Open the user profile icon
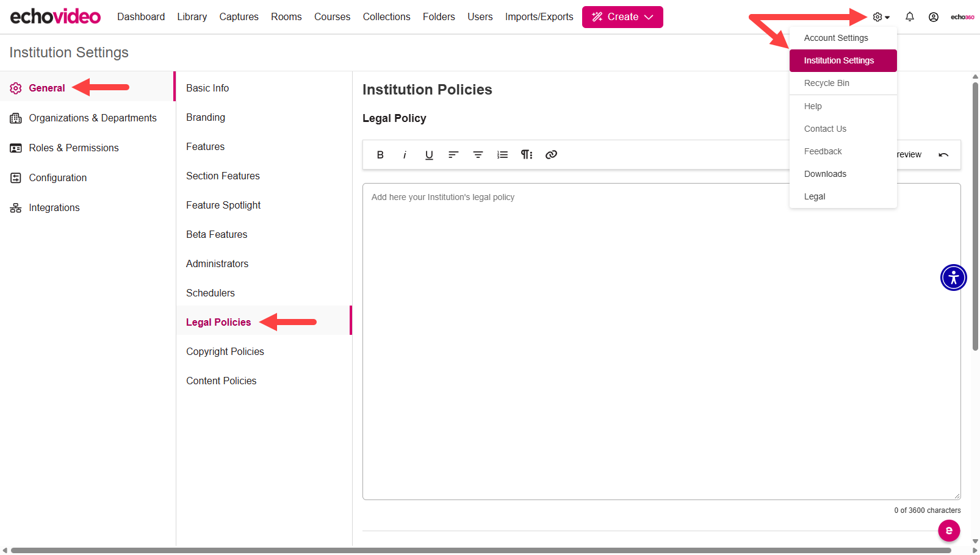Image resolution: width=980 pixels, height=555 pixels. tap(933, 17)
